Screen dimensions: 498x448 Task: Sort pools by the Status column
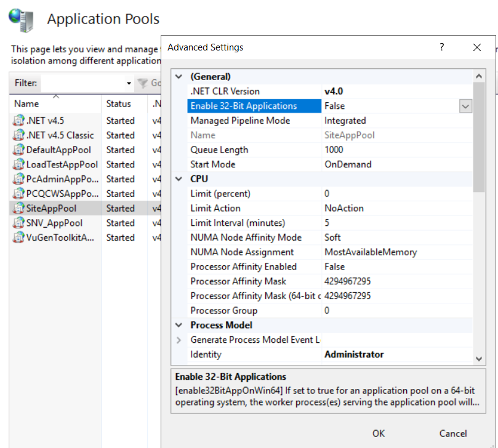pos(119,103)
